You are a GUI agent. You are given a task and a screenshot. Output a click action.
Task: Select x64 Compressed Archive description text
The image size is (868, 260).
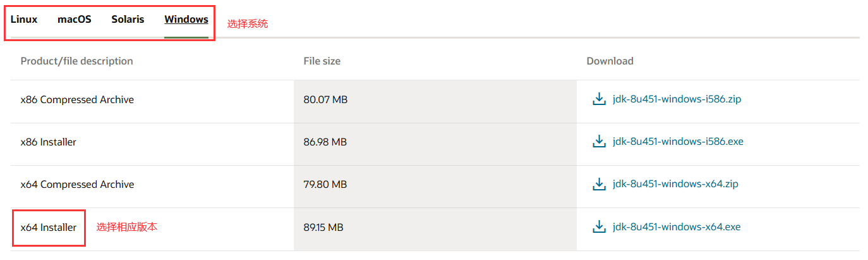[x=77, y=185]
